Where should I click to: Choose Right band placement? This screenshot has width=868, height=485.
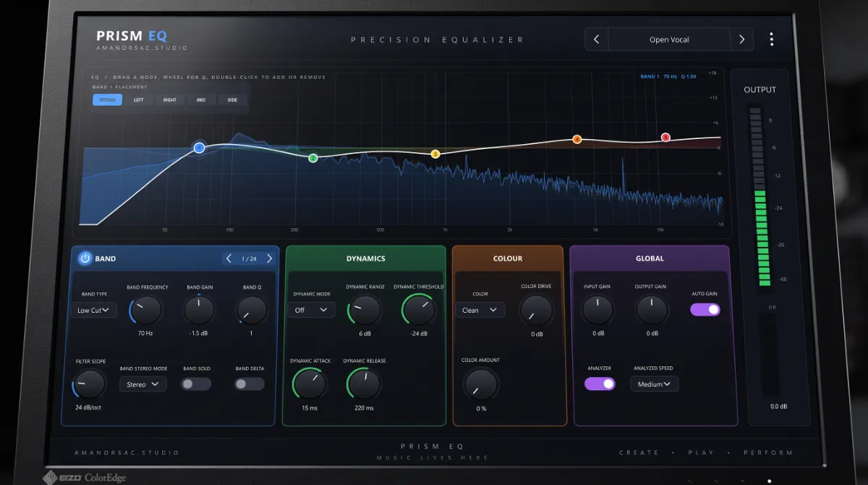click(x=169, y=100)
